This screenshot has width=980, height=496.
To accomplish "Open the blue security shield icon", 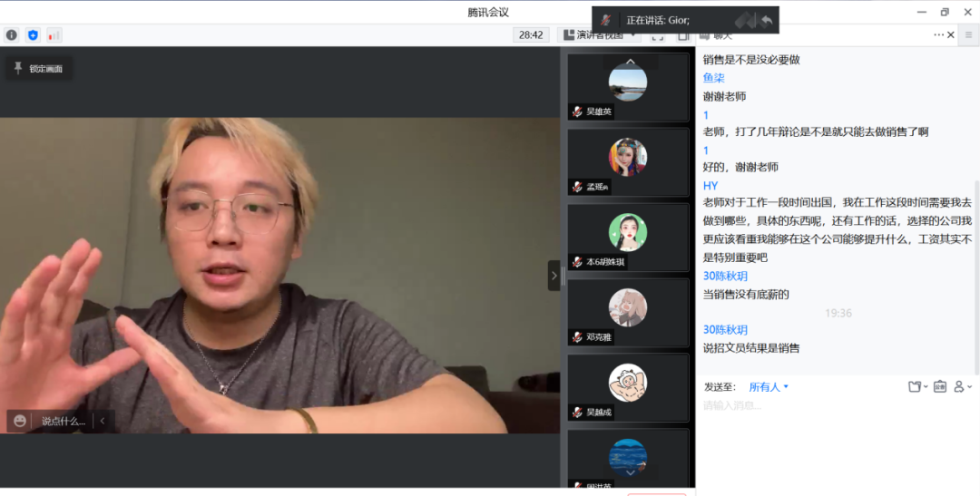I will point(33,35).
